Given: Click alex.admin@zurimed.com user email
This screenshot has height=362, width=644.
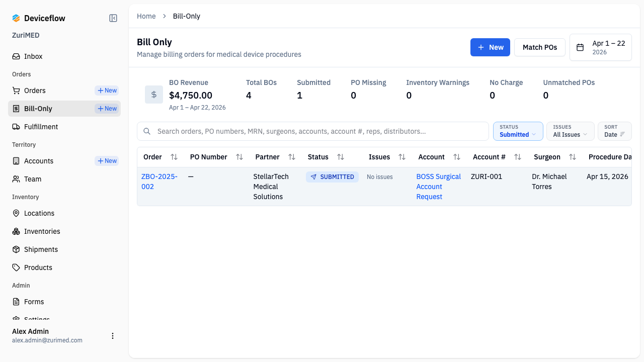Looking at the screenshot, I should coord(47,340).
